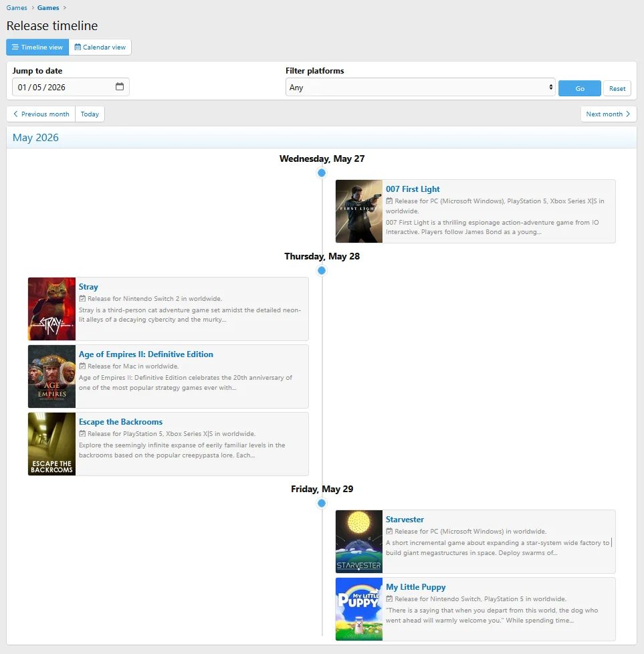Click the Thursday, May 28 timeline dot
The image size is (644, 654).
322,270
